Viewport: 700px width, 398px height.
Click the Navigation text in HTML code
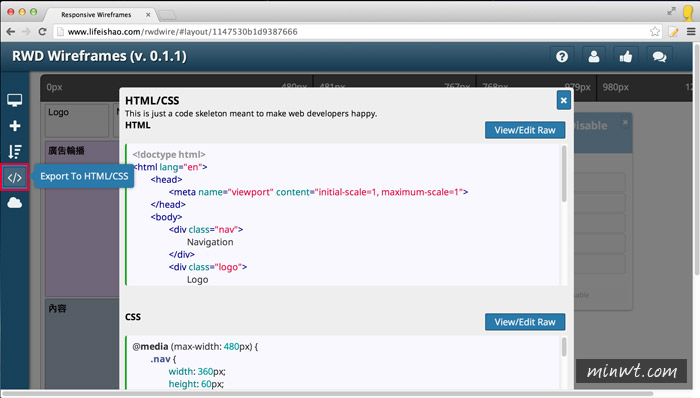210,242
